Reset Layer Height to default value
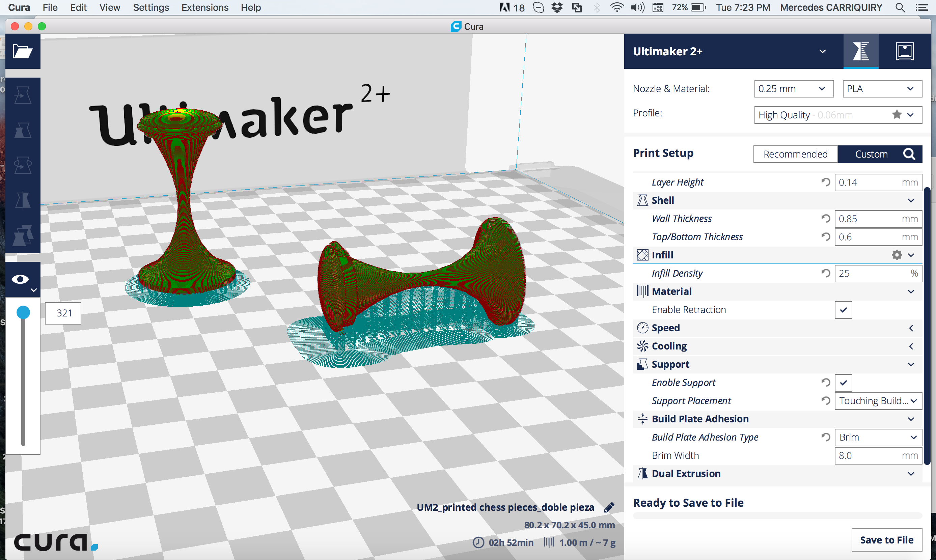Viewport: 936px width, 560px height. pyautogui.click(x=826, y=182)
